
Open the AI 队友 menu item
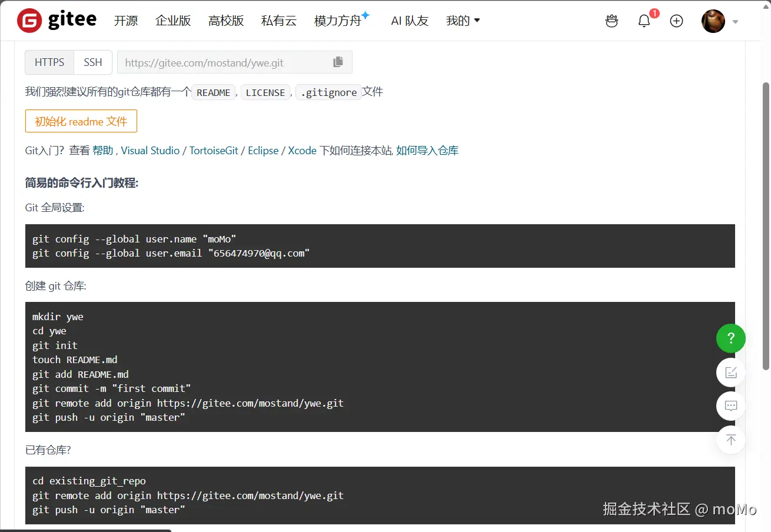point(410,21)
